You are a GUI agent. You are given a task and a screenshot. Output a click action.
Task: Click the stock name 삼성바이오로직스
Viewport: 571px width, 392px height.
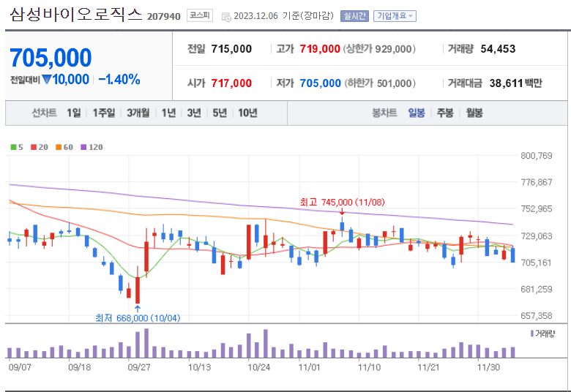75,15
